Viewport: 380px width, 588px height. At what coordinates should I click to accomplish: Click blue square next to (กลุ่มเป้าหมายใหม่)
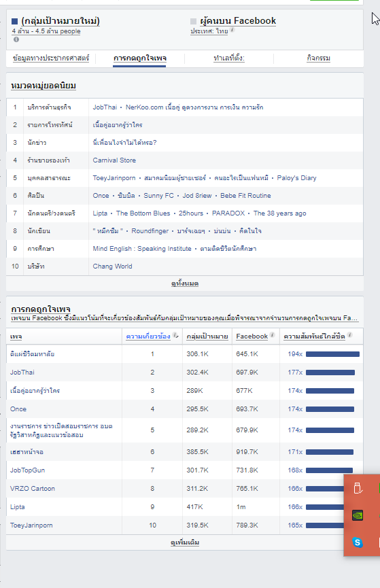15,21
